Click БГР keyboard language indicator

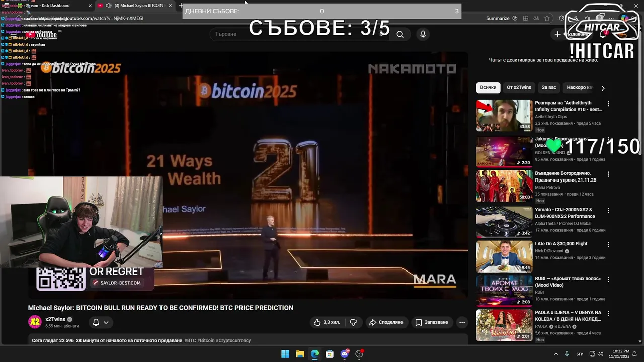(580, 354)
